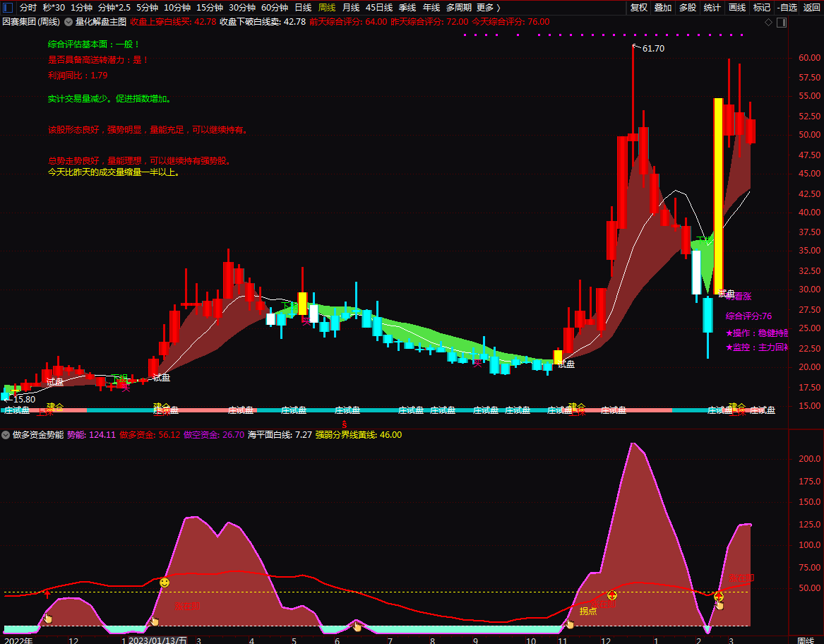Open the 多周期 multi-period view

459,7
